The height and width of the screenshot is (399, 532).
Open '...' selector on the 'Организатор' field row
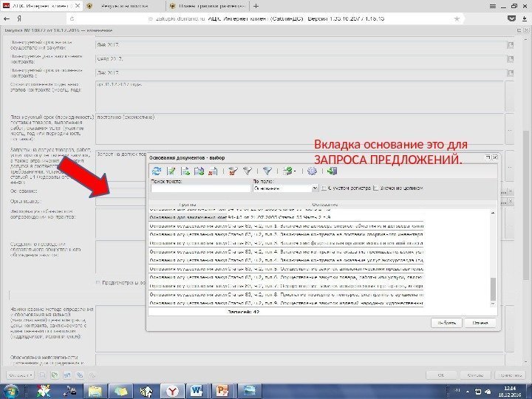point(504,202)
